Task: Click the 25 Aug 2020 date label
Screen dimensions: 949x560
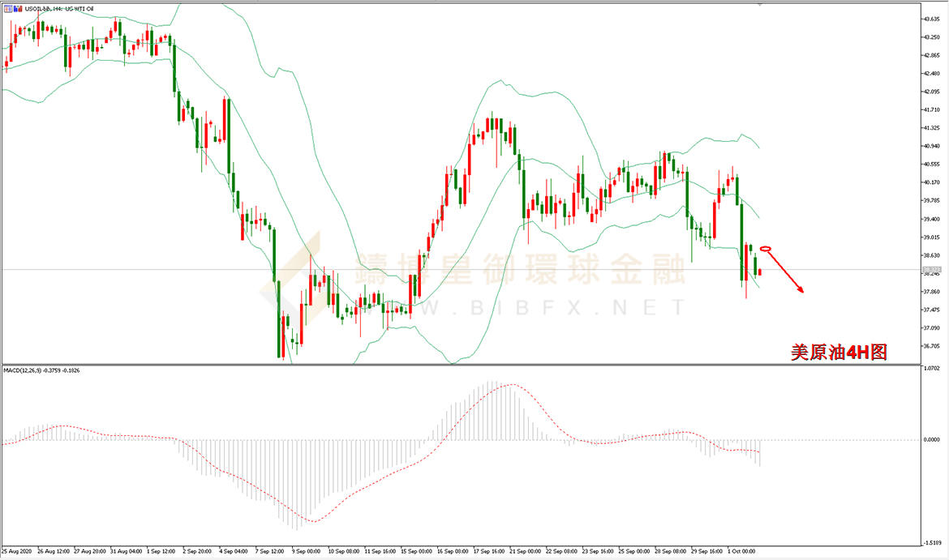Action: 16,552
